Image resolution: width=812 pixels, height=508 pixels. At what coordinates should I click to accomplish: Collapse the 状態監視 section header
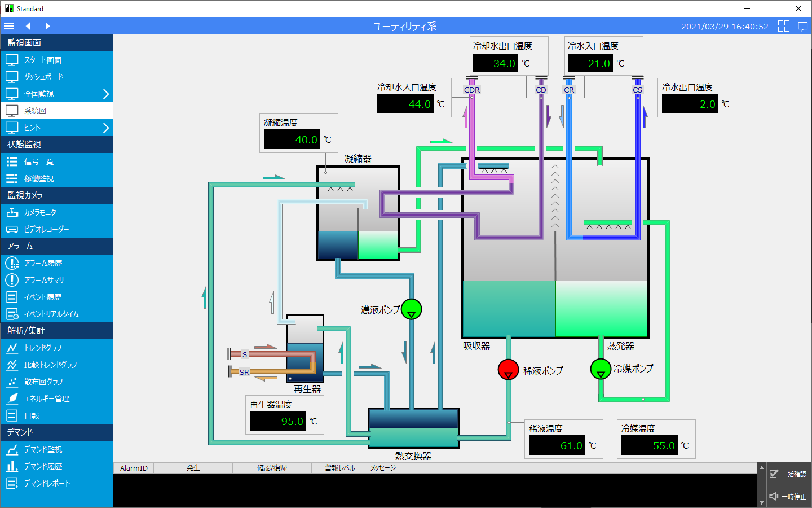click(x=56, y=144)
